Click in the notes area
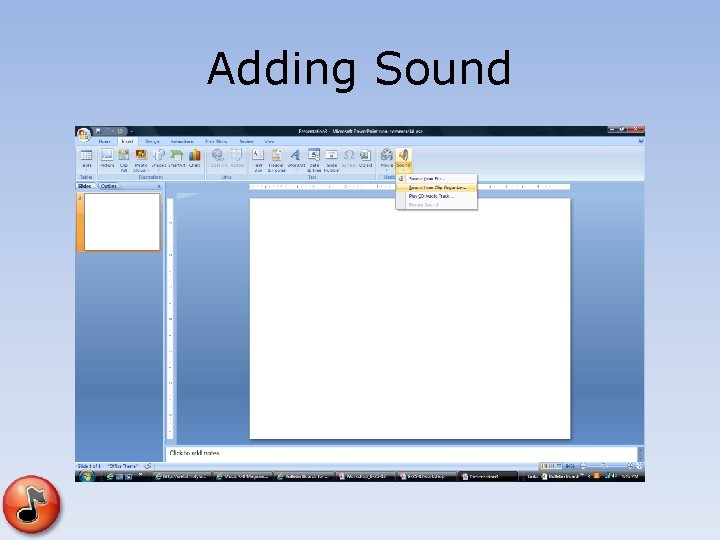 tap(401, 453)
